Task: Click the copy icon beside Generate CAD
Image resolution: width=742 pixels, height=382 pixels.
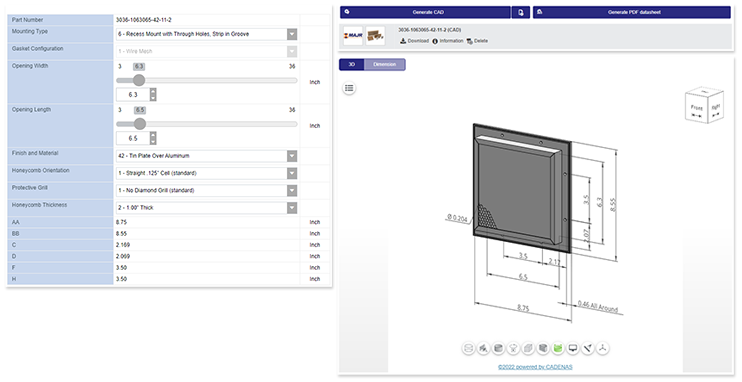Action: 521,12
